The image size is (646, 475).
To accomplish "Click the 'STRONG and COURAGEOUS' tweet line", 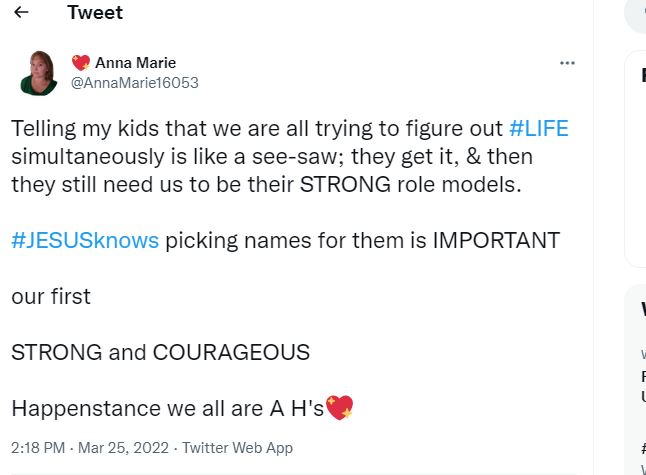I will pyautogui.click(x=160, y=353).
